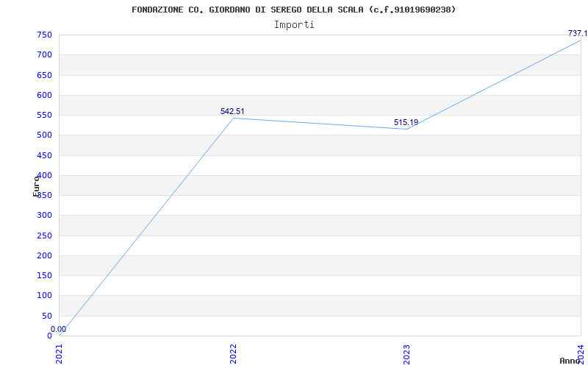Image resolution: width=588 pixels, height=368 pixels.
Task: Select the 2022 x-axis label
Action: [233, 354]
